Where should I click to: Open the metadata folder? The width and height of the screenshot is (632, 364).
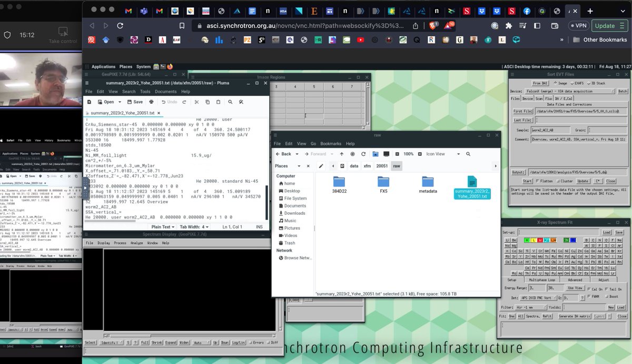pos(428,185)
